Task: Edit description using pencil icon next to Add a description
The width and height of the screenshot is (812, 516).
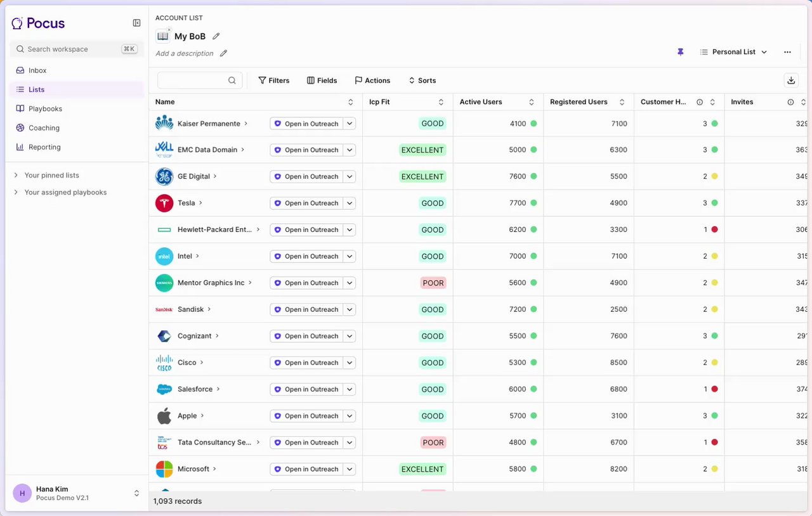Action: (x=223, y=53)
